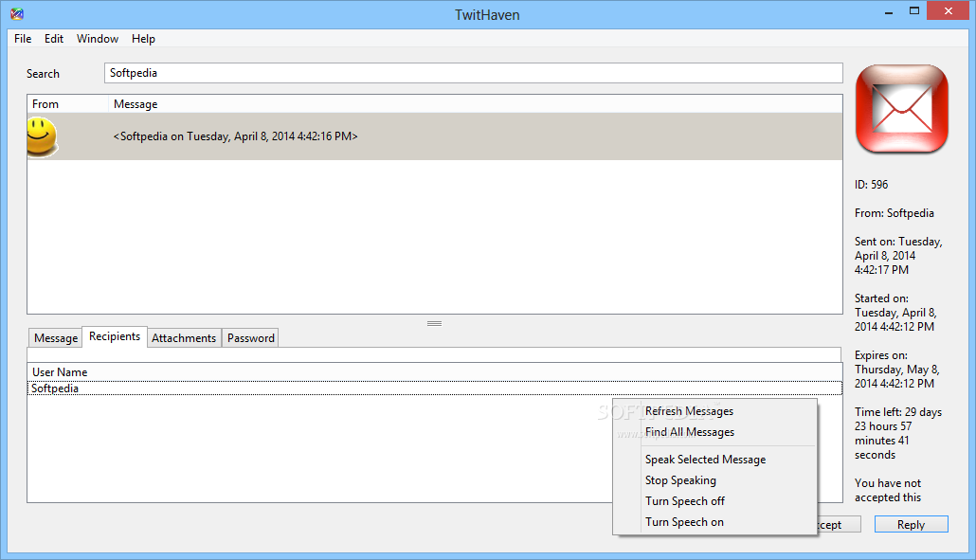Click the partly hidden Accept button
This screenshot has height=560, width=976.
(839, 525)
